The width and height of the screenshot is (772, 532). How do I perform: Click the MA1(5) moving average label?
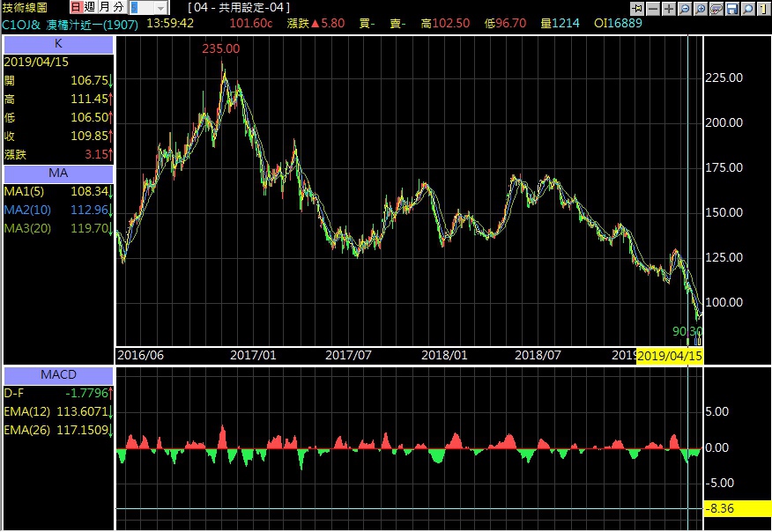point(24,191)
